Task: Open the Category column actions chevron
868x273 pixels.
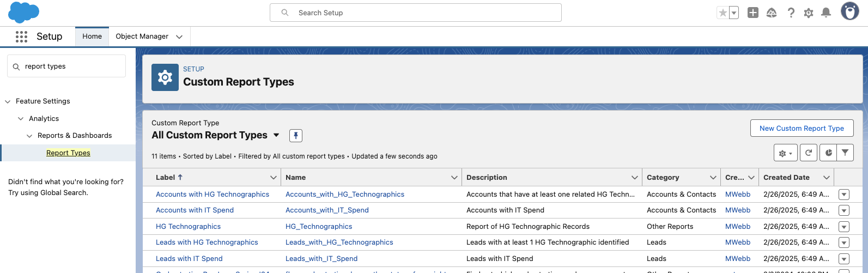Action: click(x=713, y=178)
